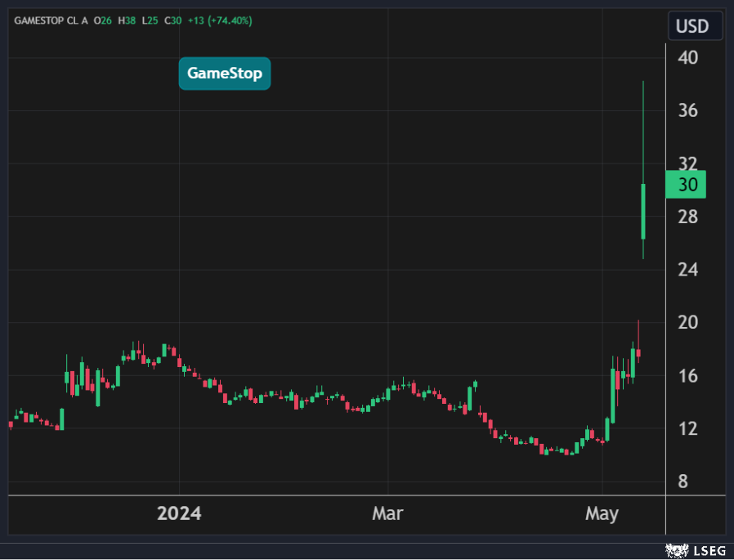Select the green current price tag 30

pos(686,185)
